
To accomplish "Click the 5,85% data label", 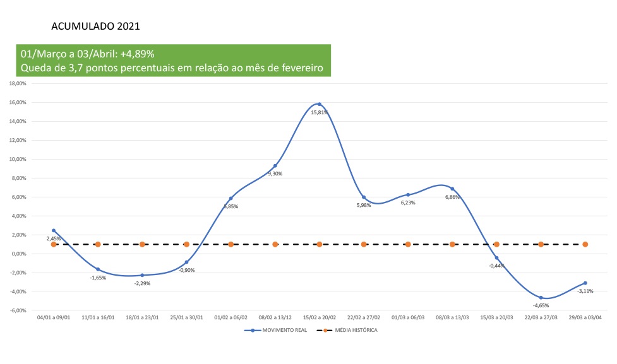I will coord(231,206).
